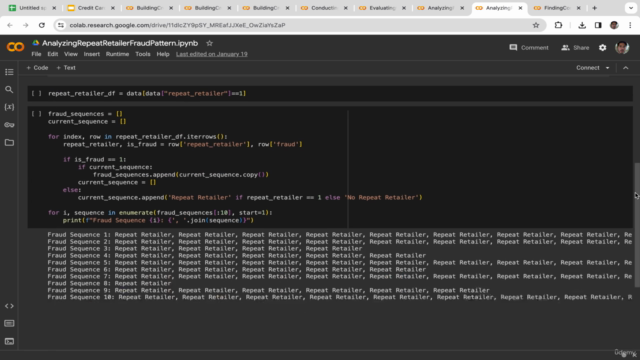Open the File menu
Screen dimensions: 640x360
tap(36, 54)
